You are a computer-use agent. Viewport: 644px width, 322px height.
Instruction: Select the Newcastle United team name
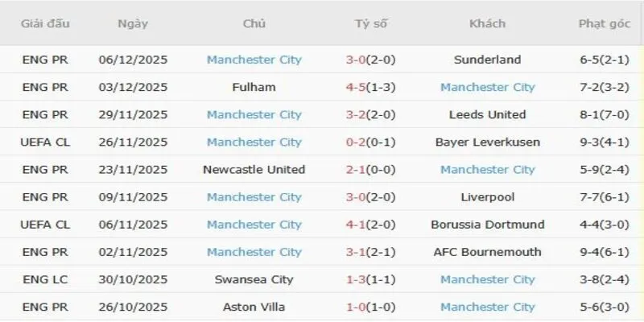coord(254,170)
